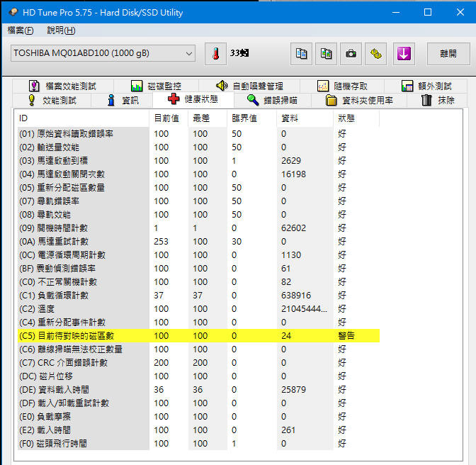
Task: Click data value 638916
Action: click(x=296, y=295)
